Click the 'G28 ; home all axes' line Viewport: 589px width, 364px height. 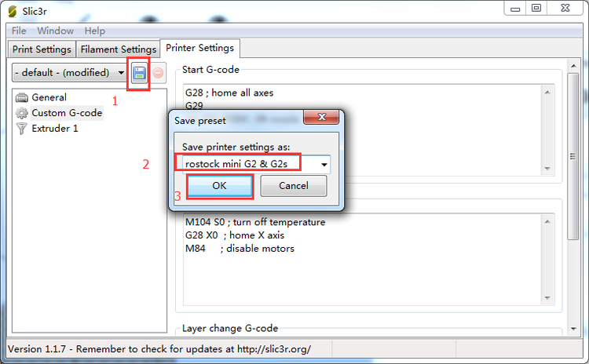(x=229, y=93)
